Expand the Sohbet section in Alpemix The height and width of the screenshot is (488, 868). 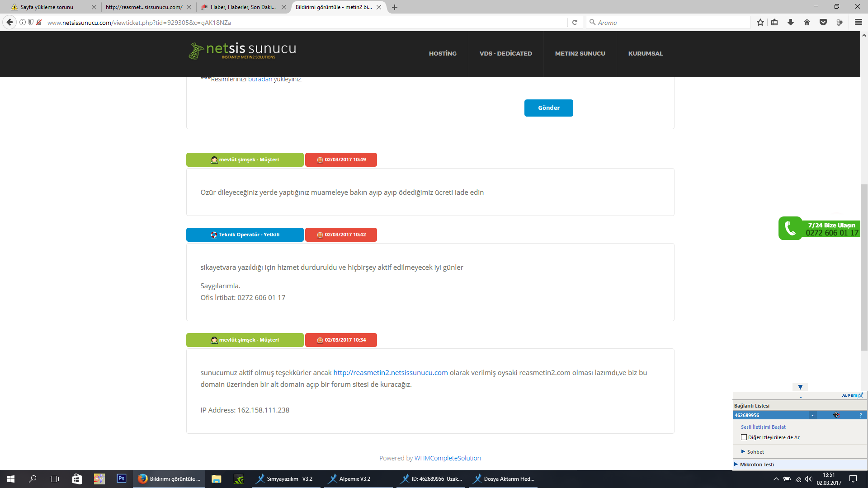(x=752, y=452)
